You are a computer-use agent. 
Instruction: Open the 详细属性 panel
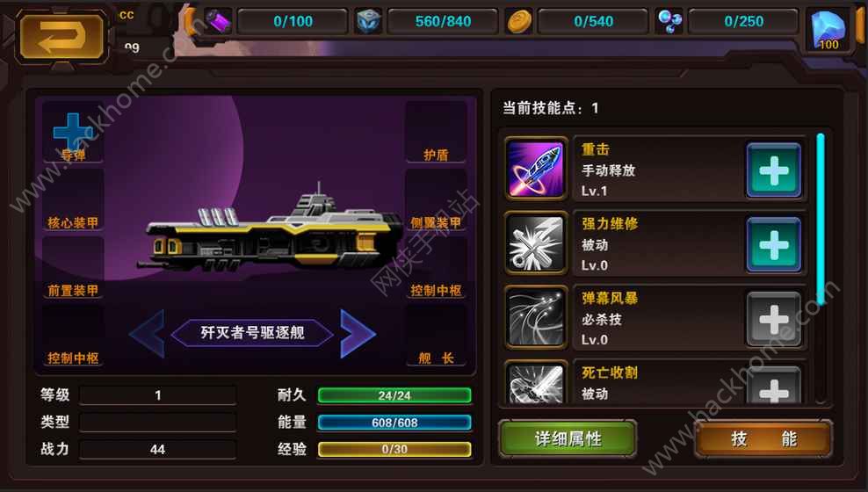tap(568, 439)
